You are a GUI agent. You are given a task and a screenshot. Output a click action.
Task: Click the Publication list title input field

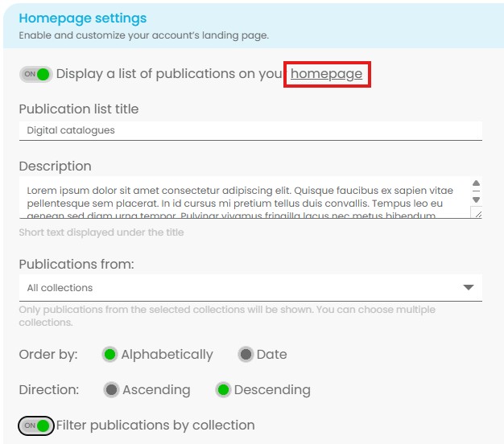coord(250,130)
